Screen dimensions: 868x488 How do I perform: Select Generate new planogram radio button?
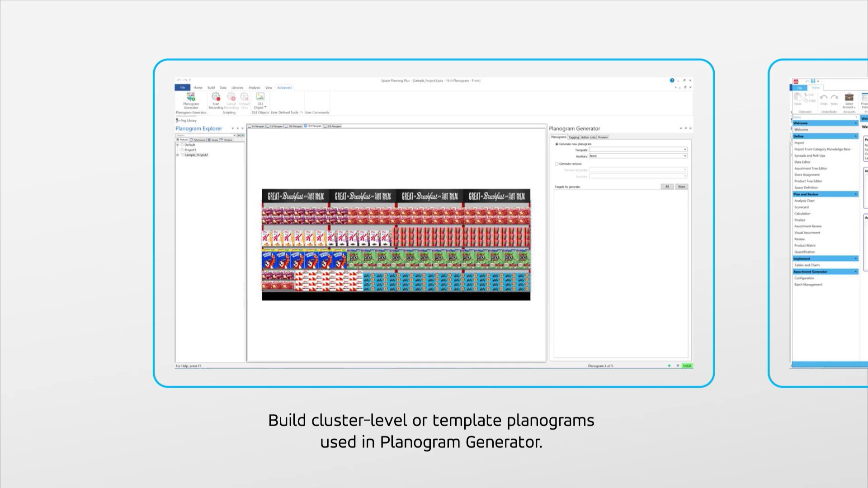click(x=557, y=144)
